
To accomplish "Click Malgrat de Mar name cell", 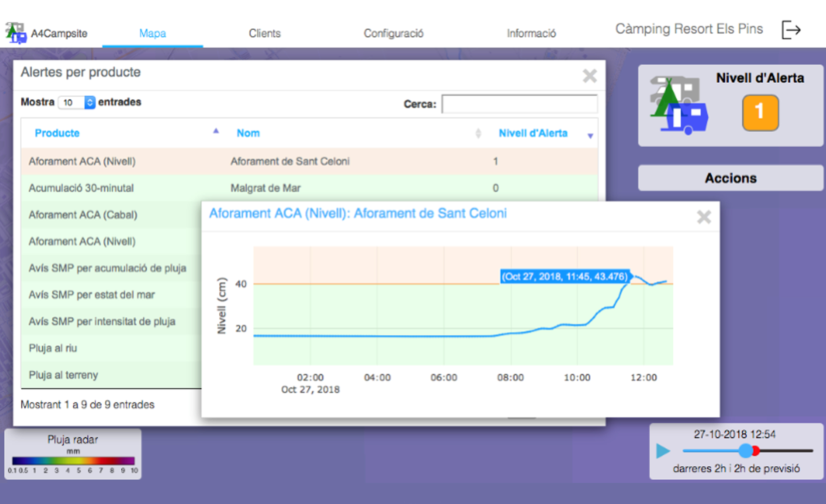I will [x=265, y=188].
